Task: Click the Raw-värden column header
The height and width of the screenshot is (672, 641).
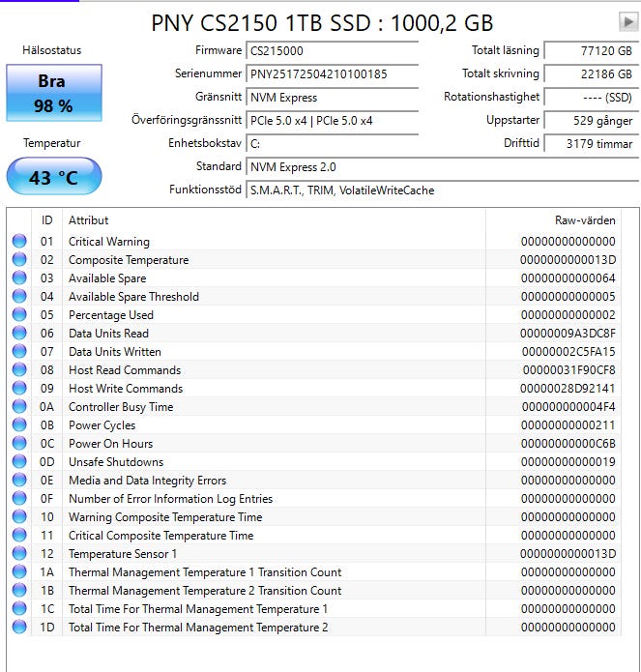Action: [553, 220]
